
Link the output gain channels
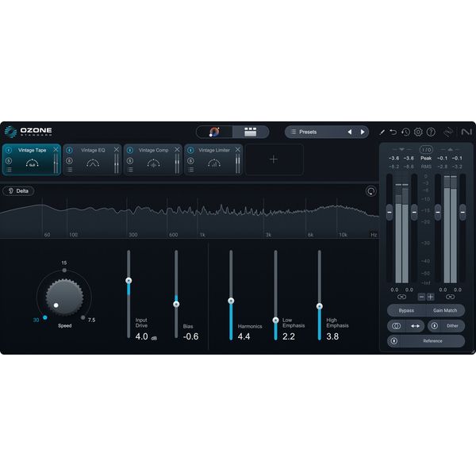450,297
